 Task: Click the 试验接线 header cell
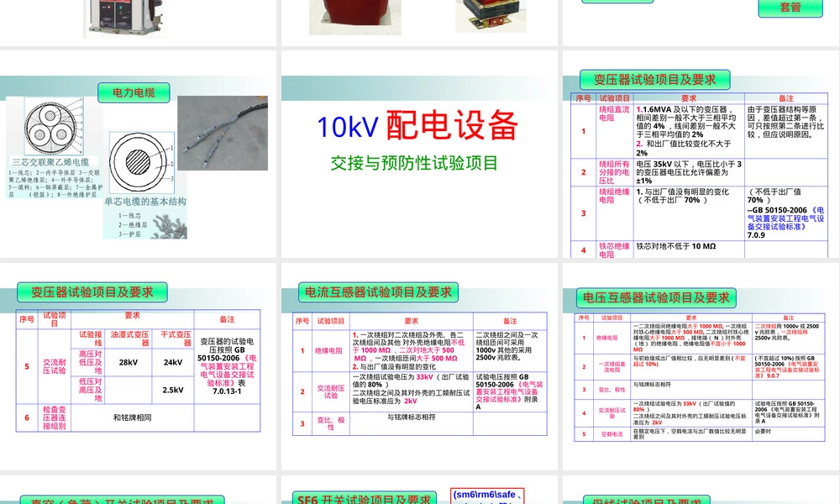(89, 339)
